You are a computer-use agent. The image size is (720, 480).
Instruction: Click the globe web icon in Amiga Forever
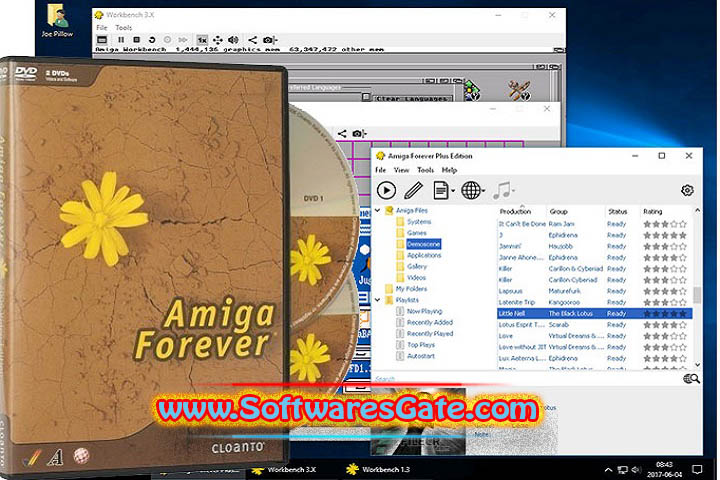(x=471, y=190)
